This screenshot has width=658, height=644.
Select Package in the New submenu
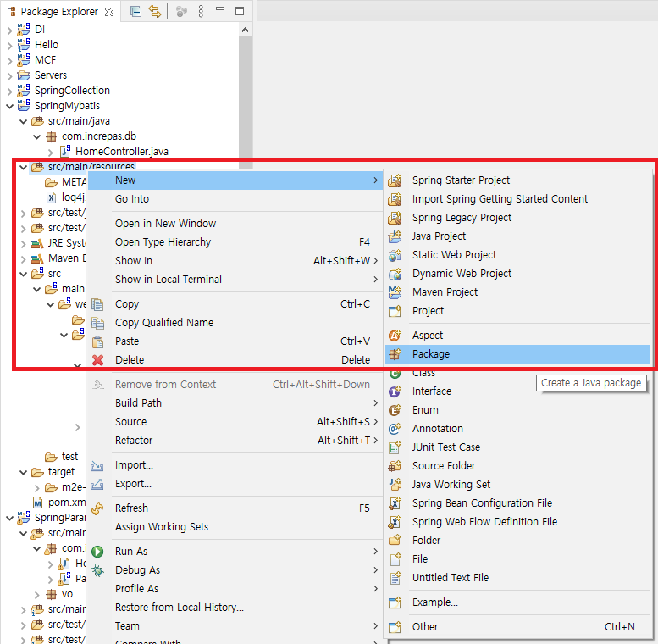[517, 354]
